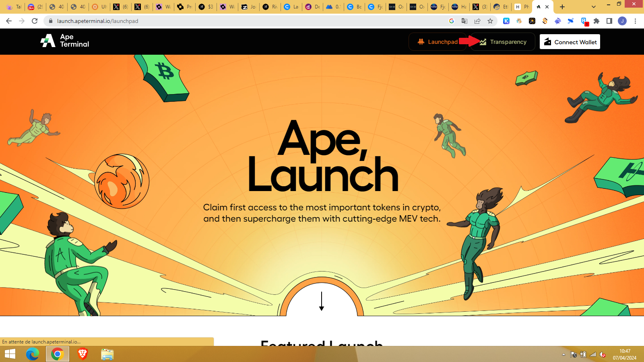Click the down arrow scroll button
Screen dimensions: 644x362
pos(322,301)
